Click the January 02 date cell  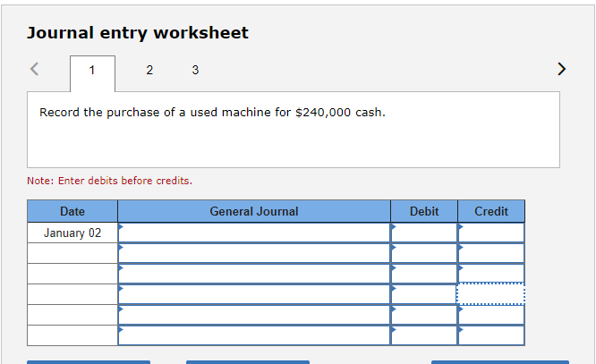(72, 233)
